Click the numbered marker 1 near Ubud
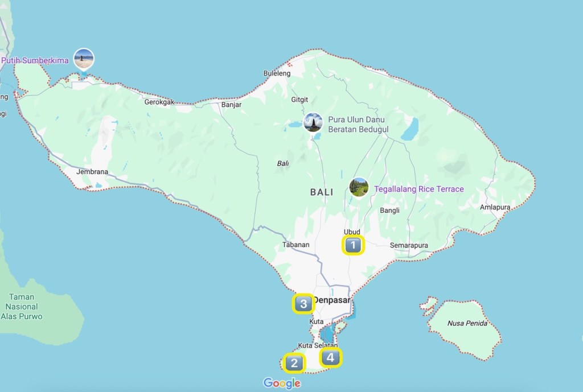583x392 pixels. 353,246
